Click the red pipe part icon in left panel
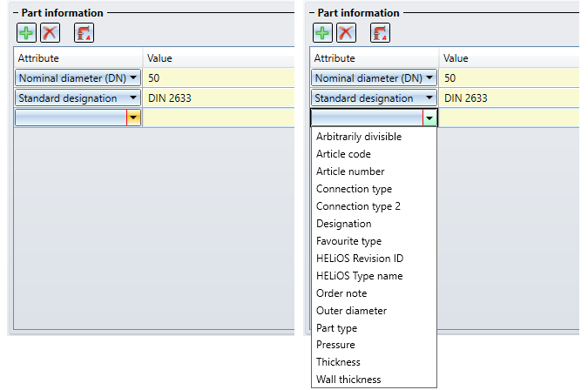 point(84,33)
